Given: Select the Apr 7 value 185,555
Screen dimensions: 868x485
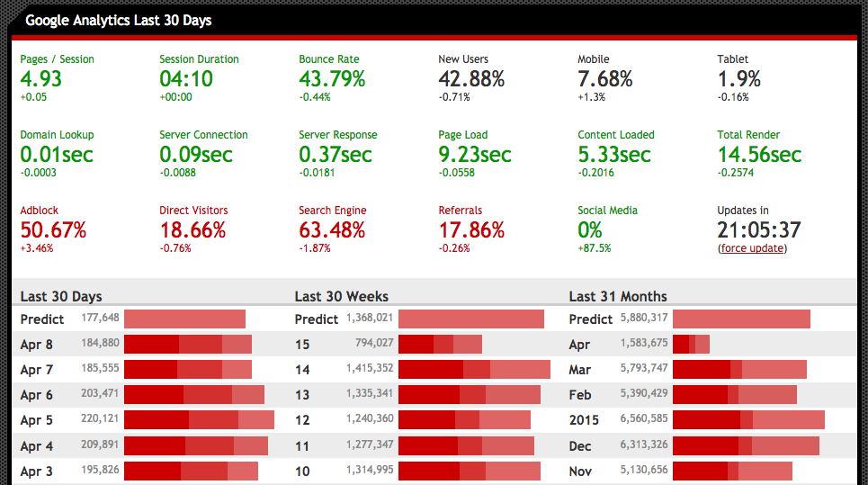Looking at the screenshot, I should tap(100, 368).
